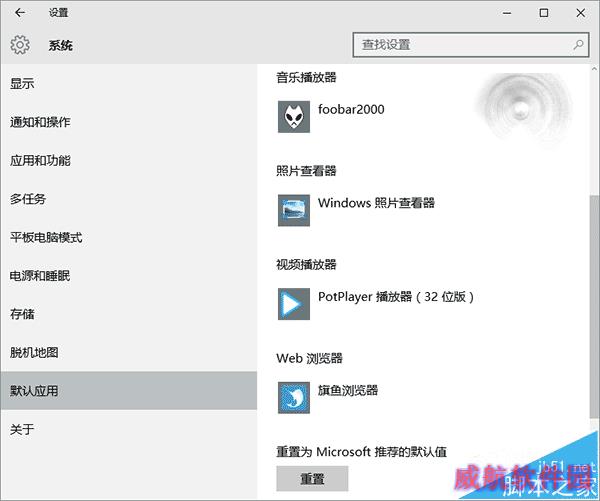Click the 系统 title text

[x=60, y=46]
